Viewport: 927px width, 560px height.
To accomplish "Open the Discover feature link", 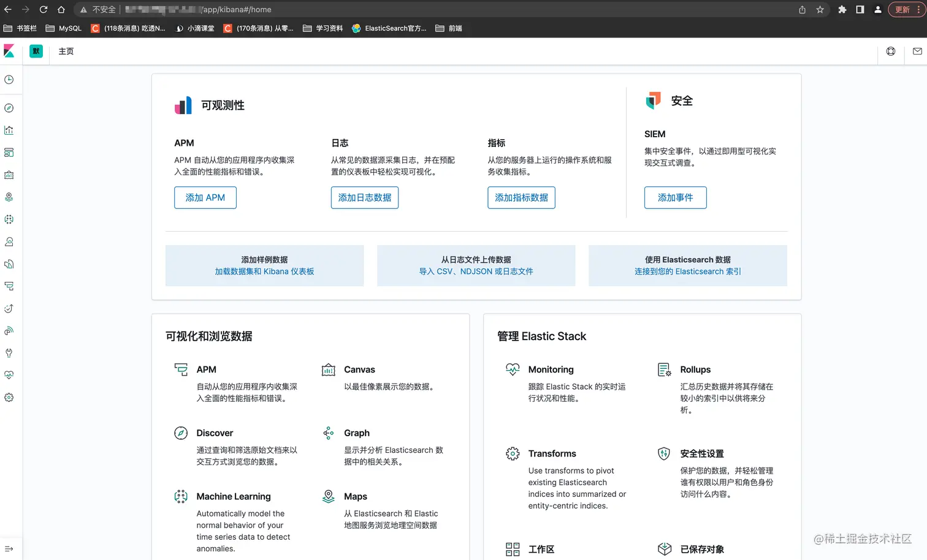I will [215, 433].
